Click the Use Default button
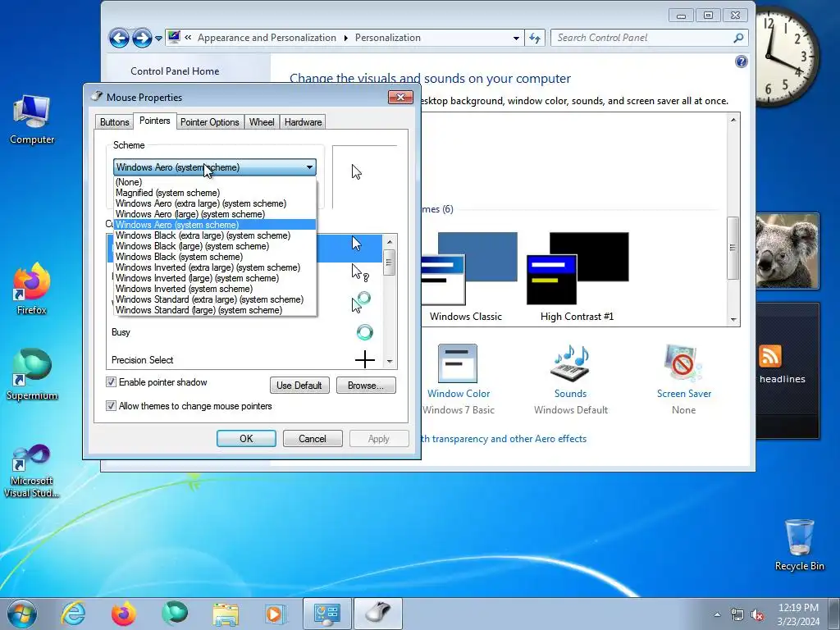840x630 pixels. click(x=299, y=386)
